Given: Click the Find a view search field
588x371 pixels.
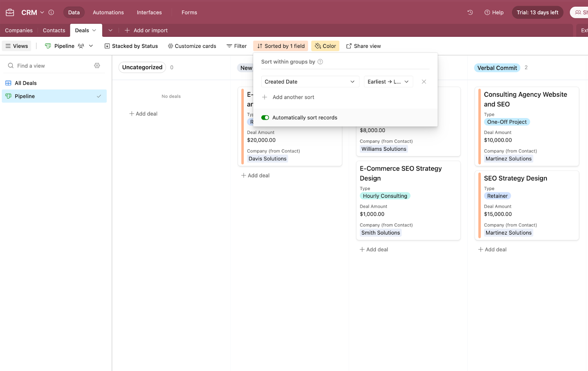Looking at the screenshot, I should coord(50,66).
